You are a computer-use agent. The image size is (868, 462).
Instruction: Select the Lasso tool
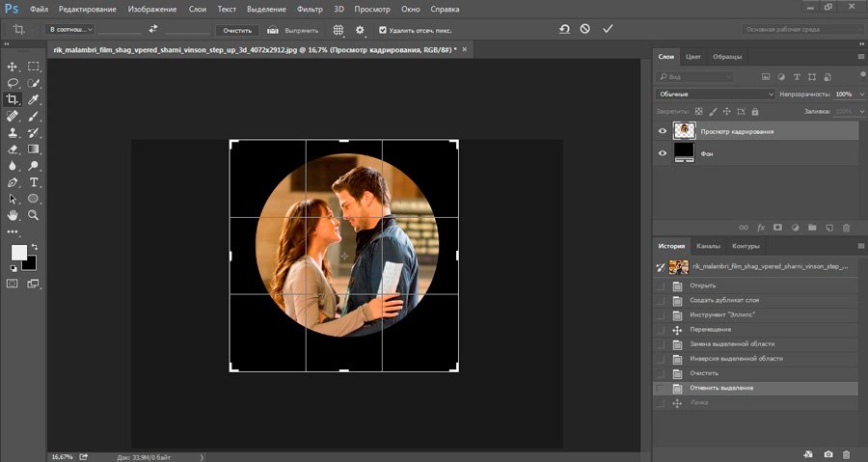point(13,83)
